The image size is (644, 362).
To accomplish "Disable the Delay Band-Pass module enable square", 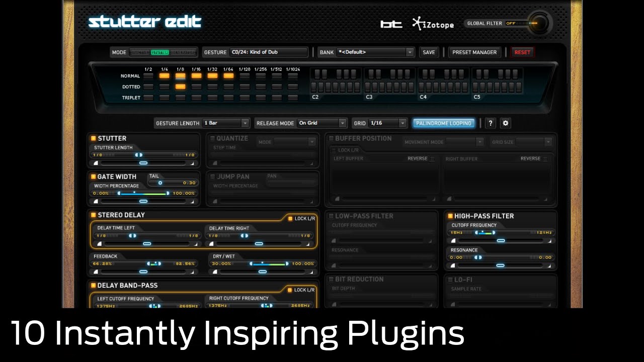I will (94, 285).
